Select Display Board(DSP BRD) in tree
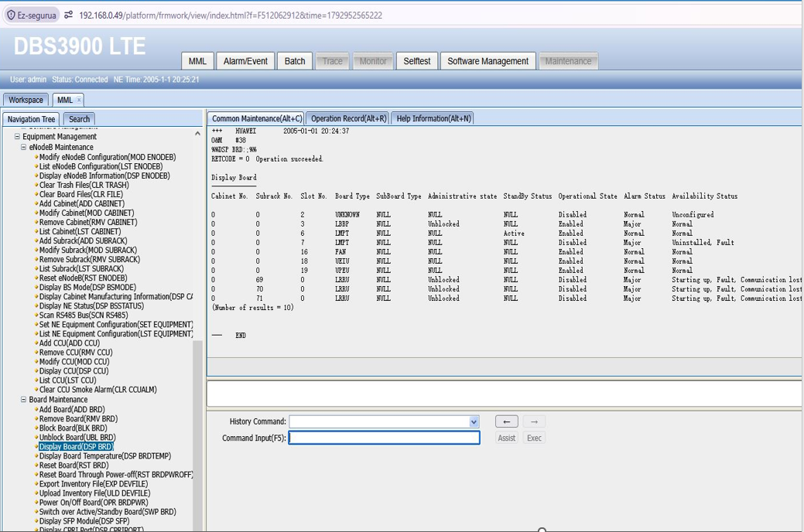 pyautogui.click(x=77, y=446)
